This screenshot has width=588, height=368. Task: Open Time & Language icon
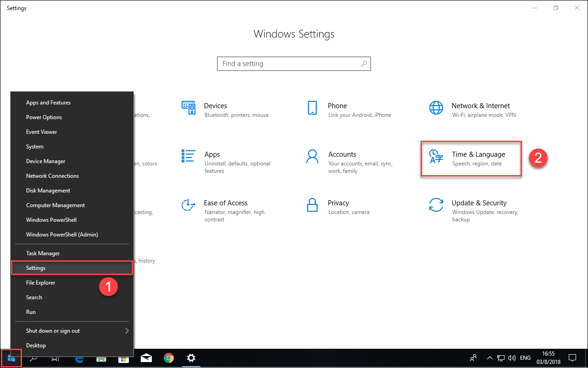436,156
